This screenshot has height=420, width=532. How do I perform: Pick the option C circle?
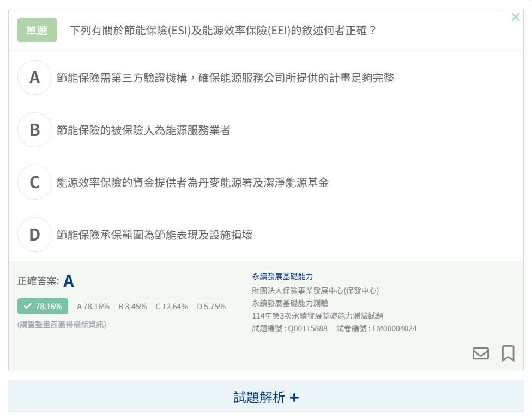click(x=35, y=182)
